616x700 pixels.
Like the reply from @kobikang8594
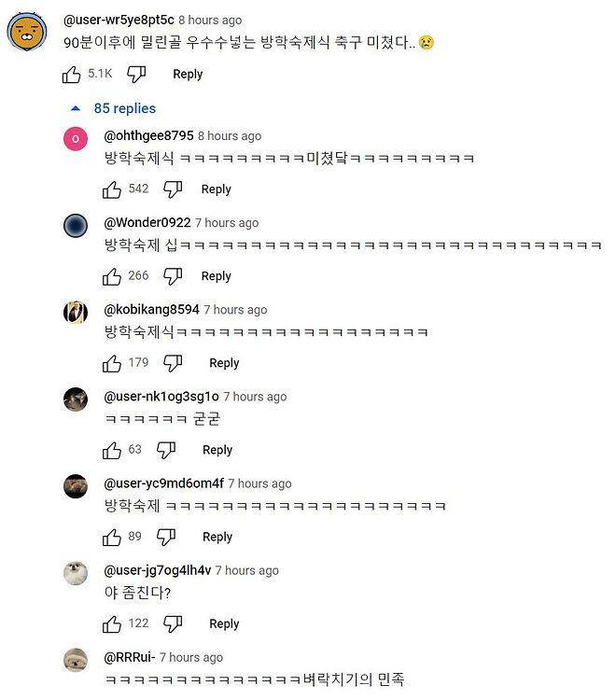pyautogui.click(x=112, y=363)
